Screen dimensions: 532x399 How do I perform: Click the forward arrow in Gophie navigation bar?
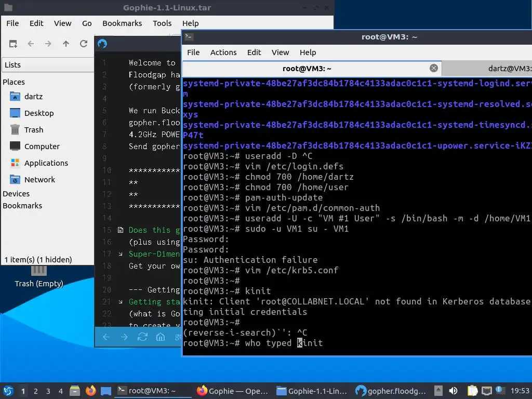tap(124, 337)
